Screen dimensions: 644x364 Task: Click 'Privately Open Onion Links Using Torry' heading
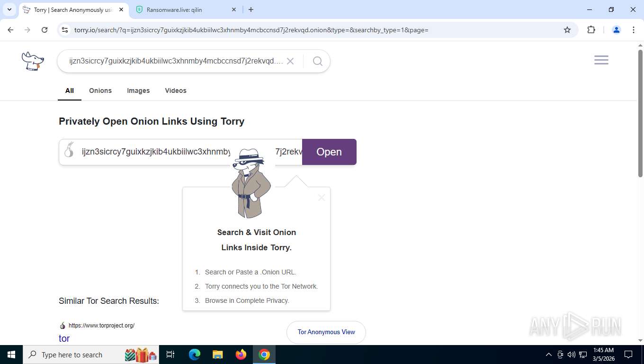(x=152, y=121)
